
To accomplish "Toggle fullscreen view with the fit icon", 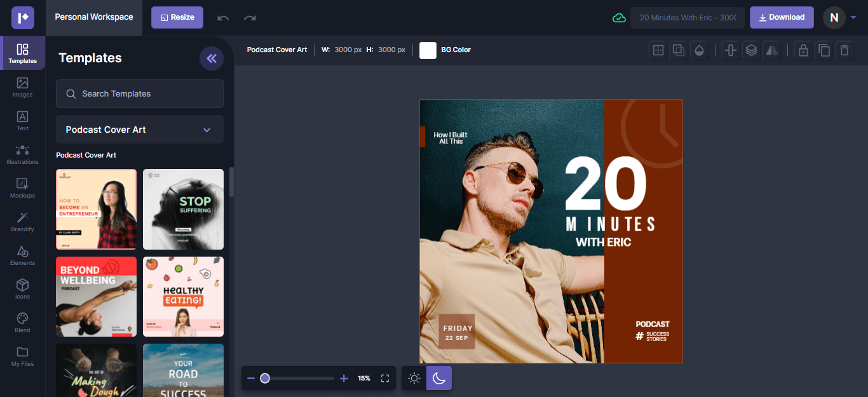I will click(x=384, y=378).
